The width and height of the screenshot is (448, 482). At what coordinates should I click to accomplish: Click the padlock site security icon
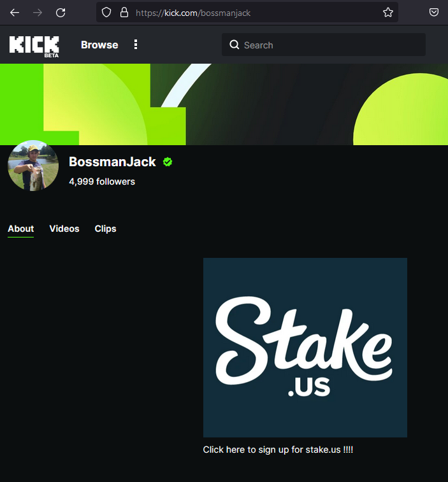(x=124, y=13)
